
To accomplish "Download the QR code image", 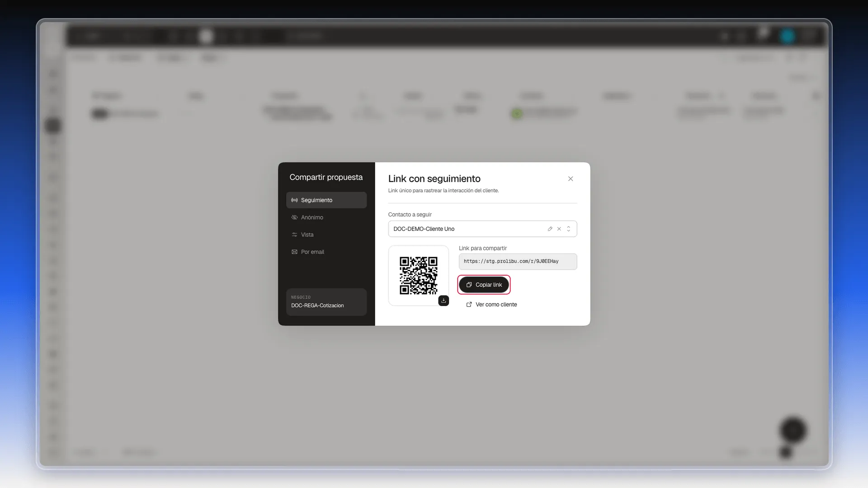I will click(x=443, y=300).
